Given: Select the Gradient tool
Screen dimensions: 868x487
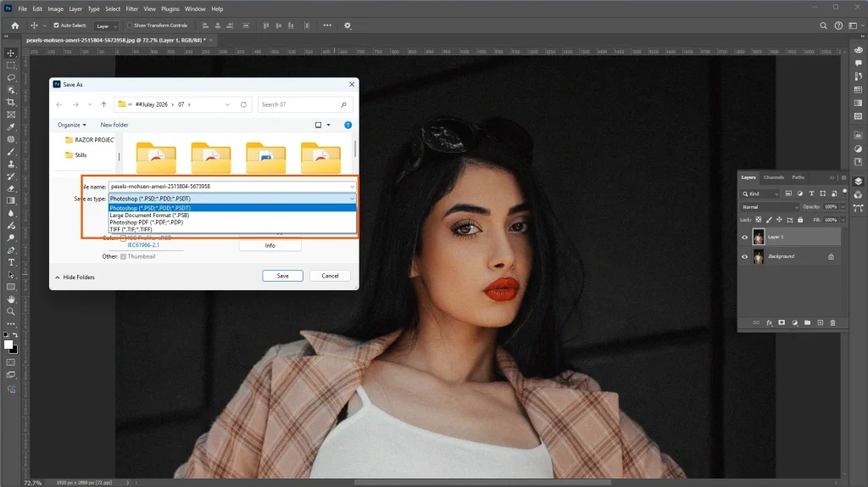Looking at the screenshot, I should click(x=10, y=201).
